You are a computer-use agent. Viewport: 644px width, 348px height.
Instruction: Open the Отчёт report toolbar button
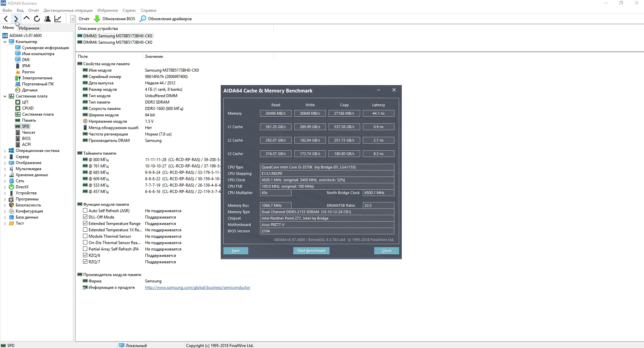pos(80,19)
